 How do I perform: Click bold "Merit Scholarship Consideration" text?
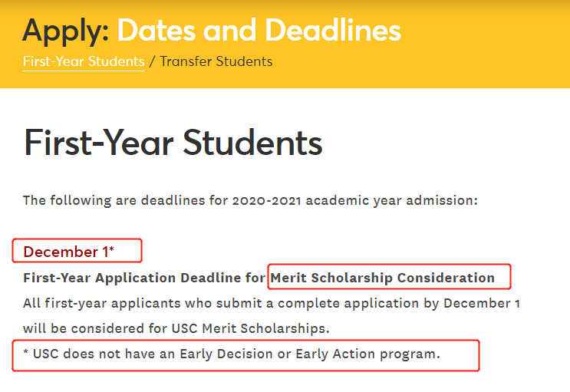click(383, 278)
